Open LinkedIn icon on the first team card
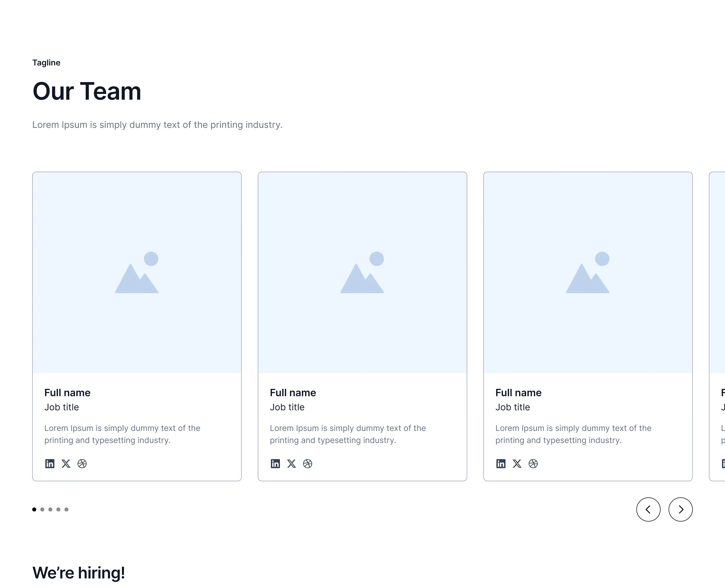725x588 pixels. pyautogui.click(x=50, y=463)
